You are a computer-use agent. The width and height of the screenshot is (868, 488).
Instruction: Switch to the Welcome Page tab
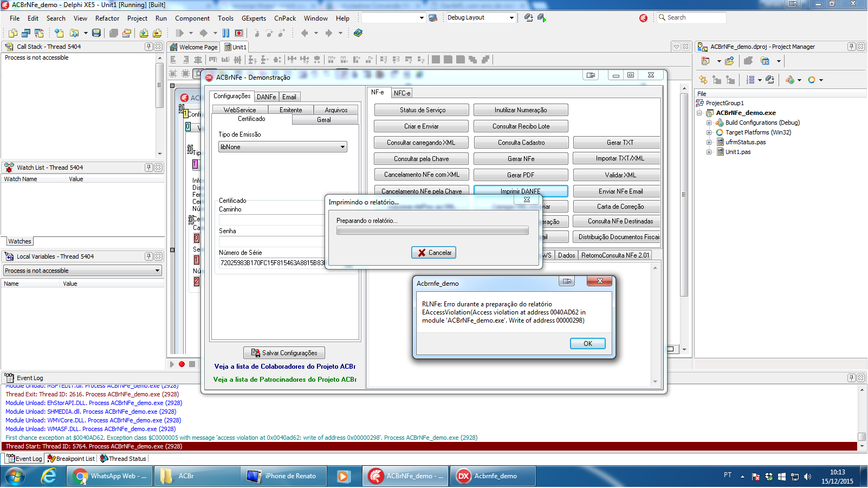click(x=194, y=47)
